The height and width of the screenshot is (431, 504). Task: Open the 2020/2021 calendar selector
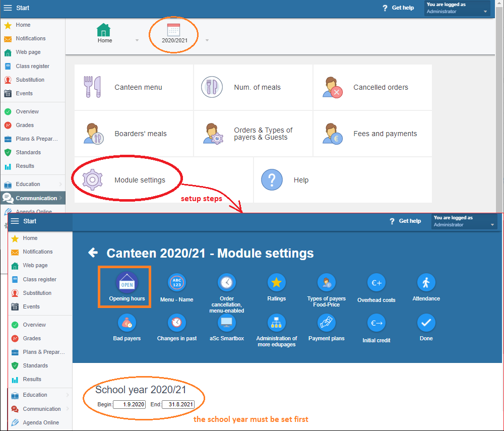(x=174, y=33)
